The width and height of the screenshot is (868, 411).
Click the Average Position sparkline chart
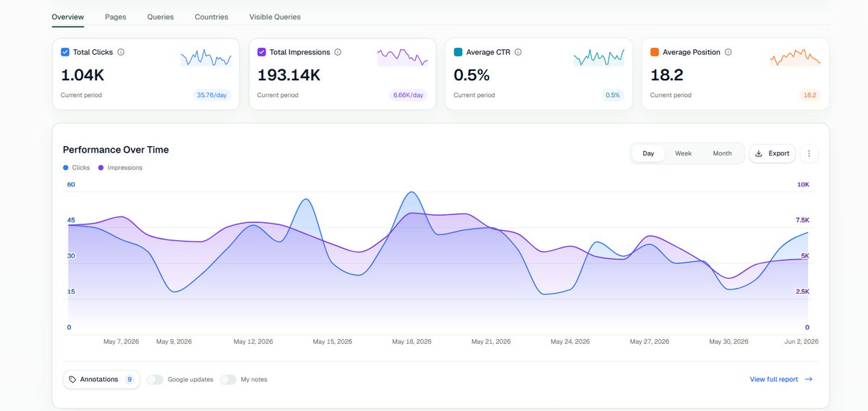coord(796,57)
